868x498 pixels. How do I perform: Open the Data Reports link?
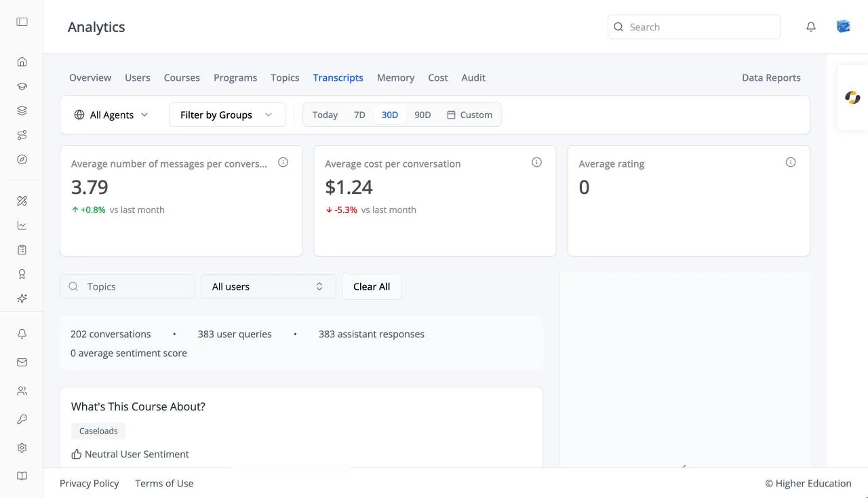771,77
